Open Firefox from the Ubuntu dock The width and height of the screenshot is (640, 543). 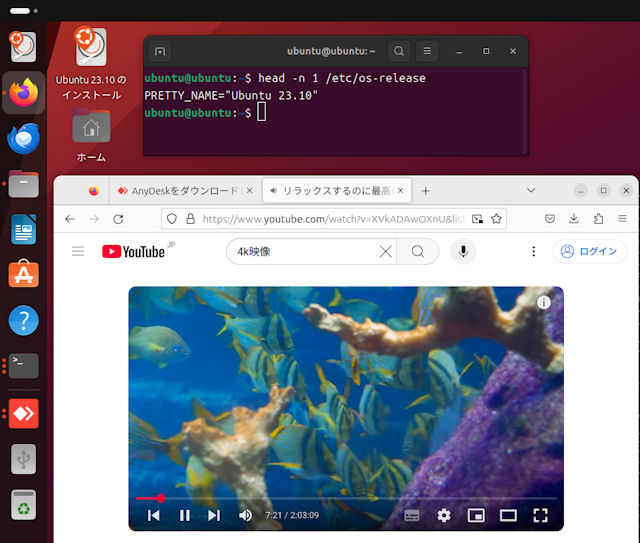(x=23, y=93)
